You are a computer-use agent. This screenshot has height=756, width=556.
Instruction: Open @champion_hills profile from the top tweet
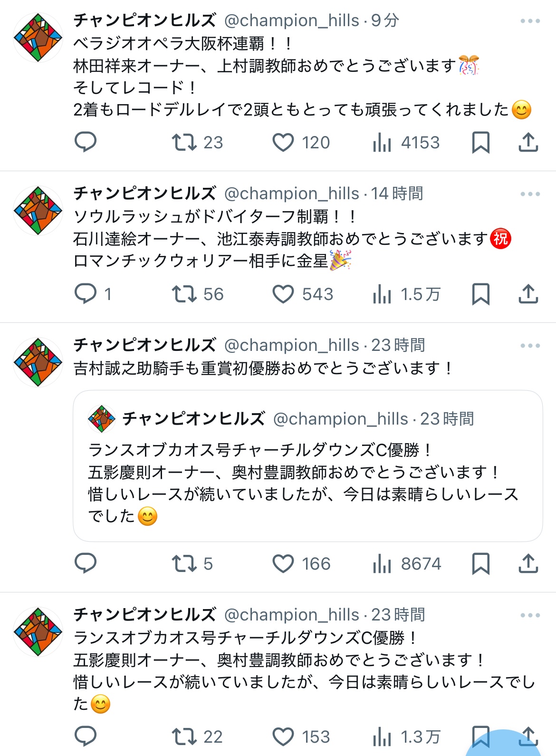tap(291, 21)
